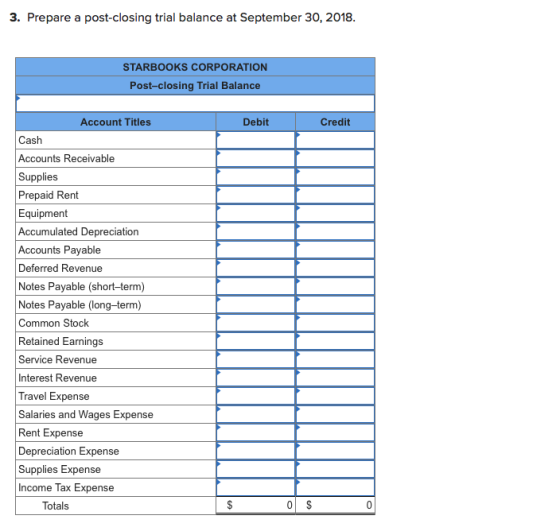Click the Post-closing Trial Balance heading
560x531 pixels.
click(195, 86)
